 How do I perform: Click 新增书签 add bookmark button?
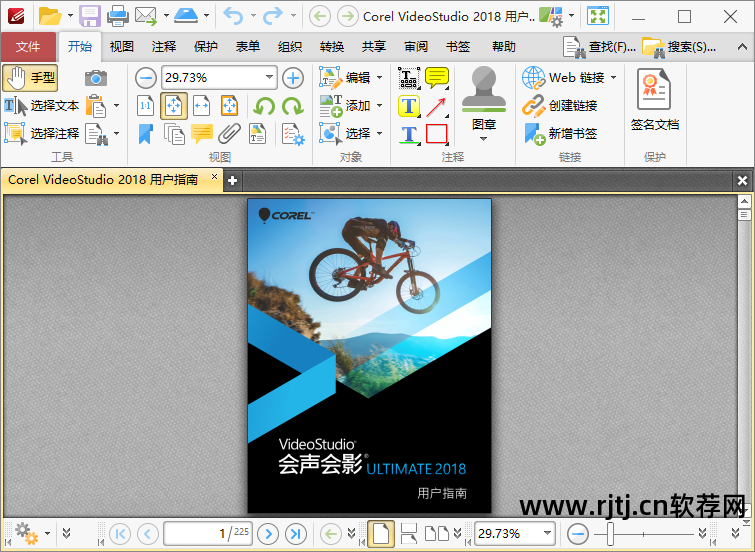click(560, 133)
